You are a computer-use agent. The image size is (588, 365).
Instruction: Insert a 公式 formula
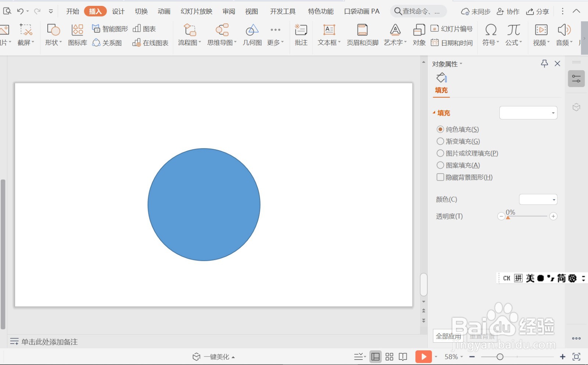(x=513, y=35)
